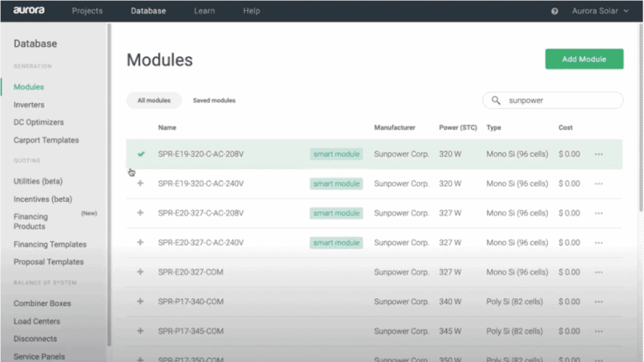Open more options for SPR-P17-340-COM
The width and height of the screenshot is (644, 362).
pyautogui.click(x=599, y=302)
